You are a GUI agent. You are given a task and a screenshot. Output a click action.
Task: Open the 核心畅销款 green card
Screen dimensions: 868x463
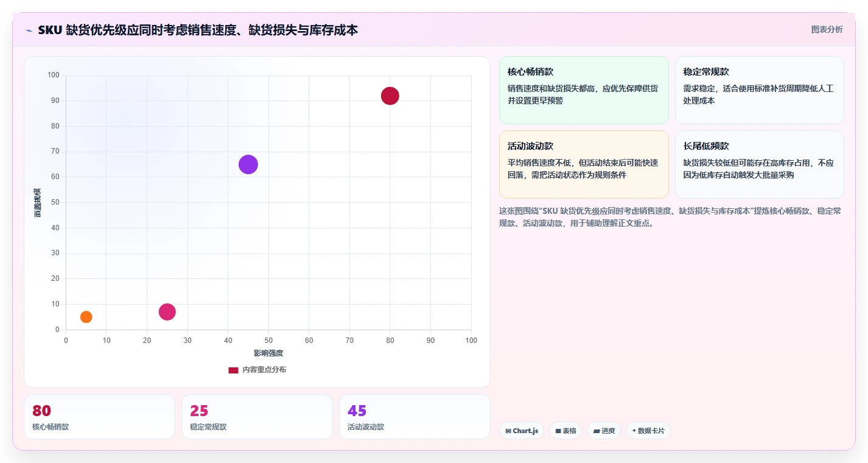584,90
